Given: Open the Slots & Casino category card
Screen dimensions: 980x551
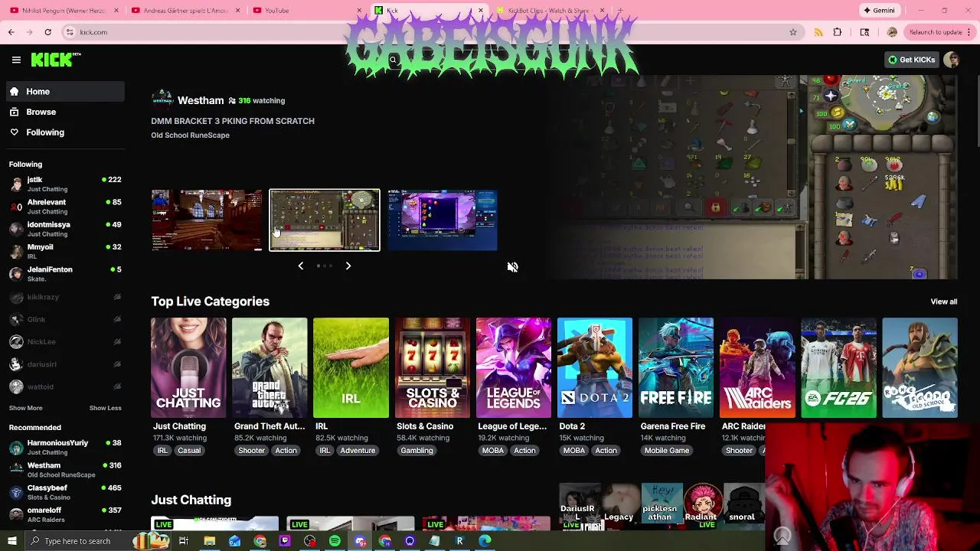Looking at the screenshot, I should 432,368.
